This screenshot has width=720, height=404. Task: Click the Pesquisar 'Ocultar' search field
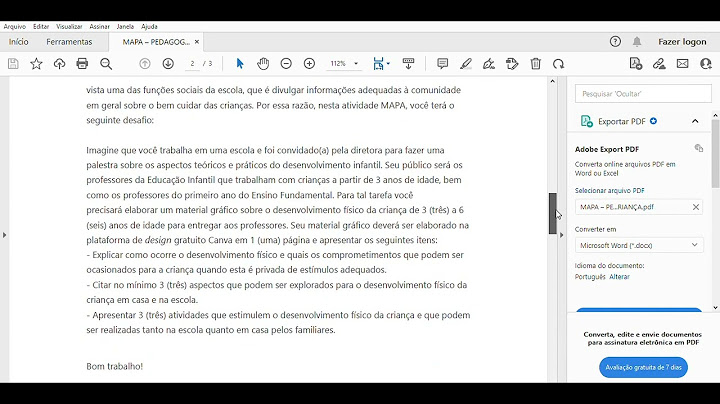click(643, 94)
